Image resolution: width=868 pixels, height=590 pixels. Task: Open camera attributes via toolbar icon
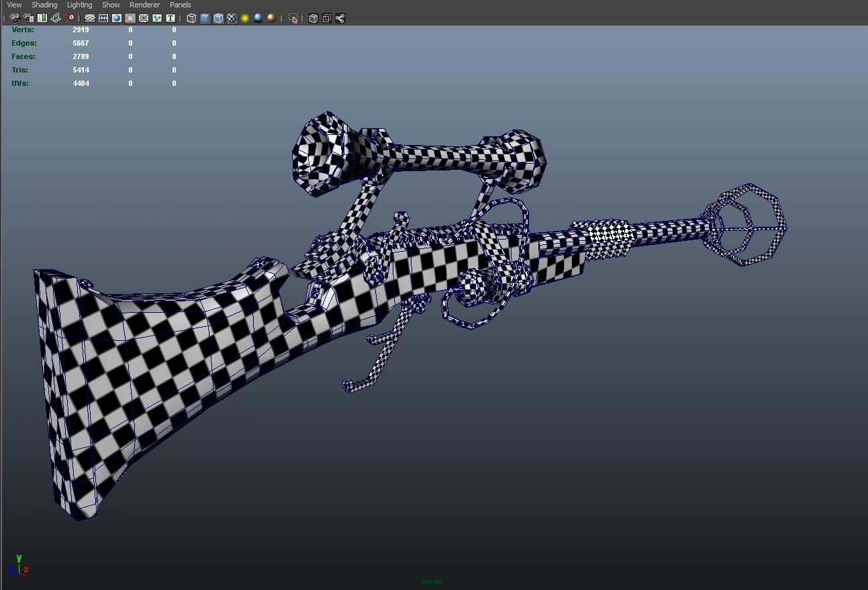[28, 18]
